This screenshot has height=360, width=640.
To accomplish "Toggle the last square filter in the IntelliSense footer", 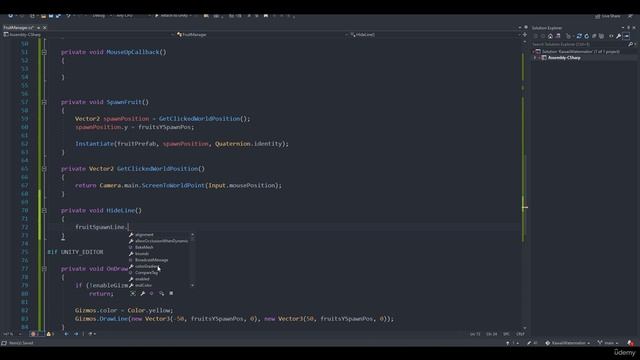I will click(x=171, y=293).
